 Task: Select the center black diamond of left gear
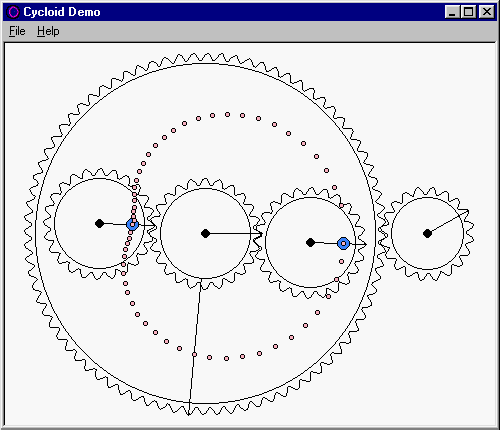[x=99, y=223]
